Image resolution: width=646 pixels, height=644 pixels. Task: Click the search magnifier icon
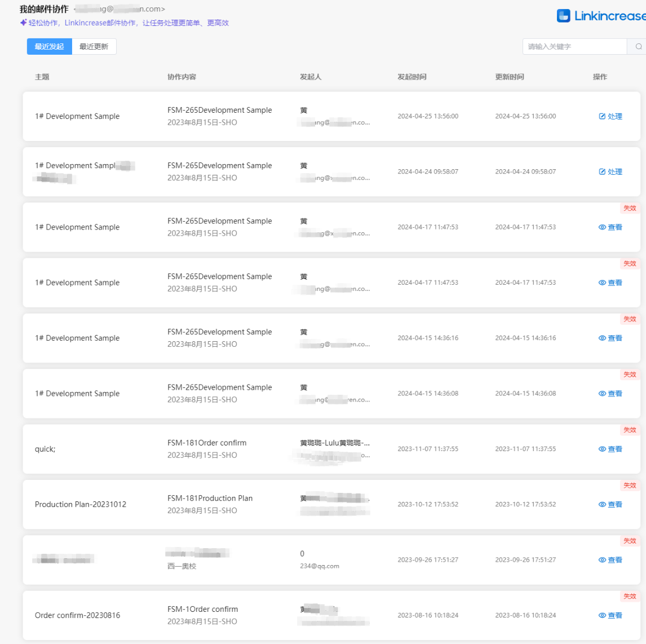[638, 47]
